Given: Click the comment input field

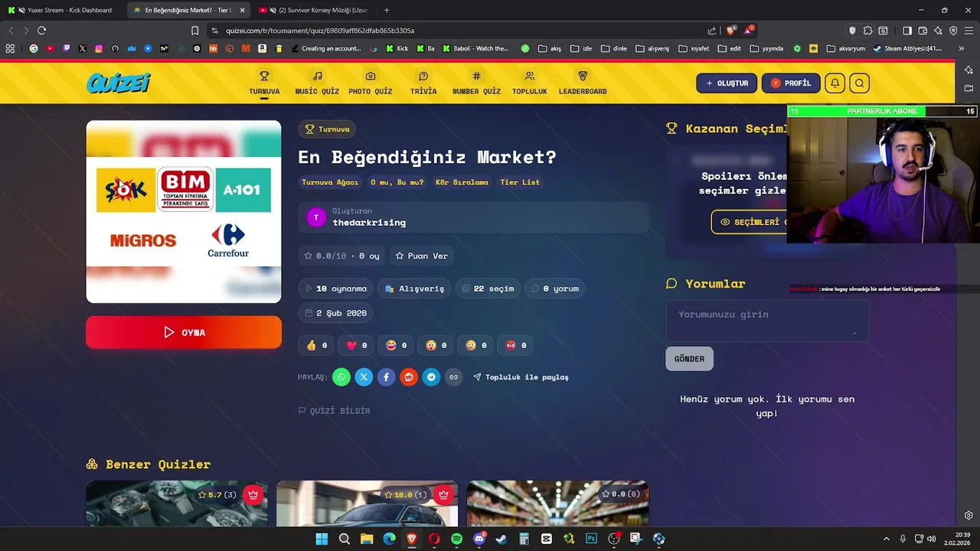Looking at the screenshot, I should [767, 320].
